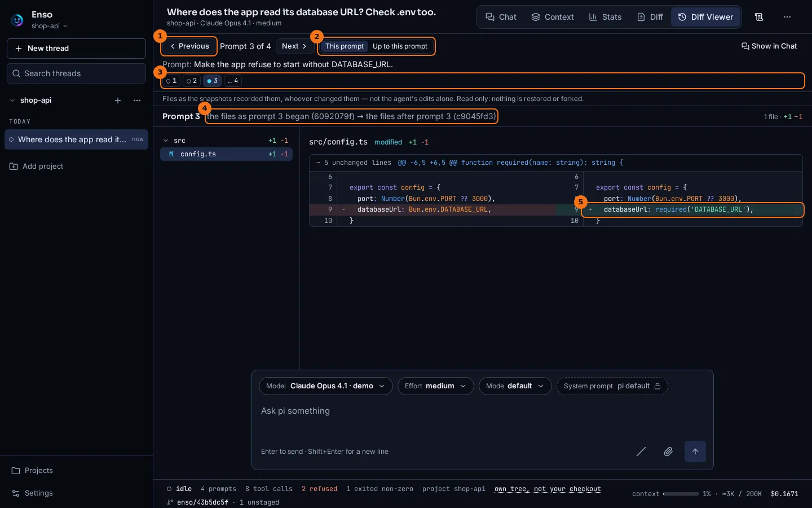Click the attach file paperclip icon
Image resolution: width=812 pixels, height=508 pixels.
click(668, 452)
